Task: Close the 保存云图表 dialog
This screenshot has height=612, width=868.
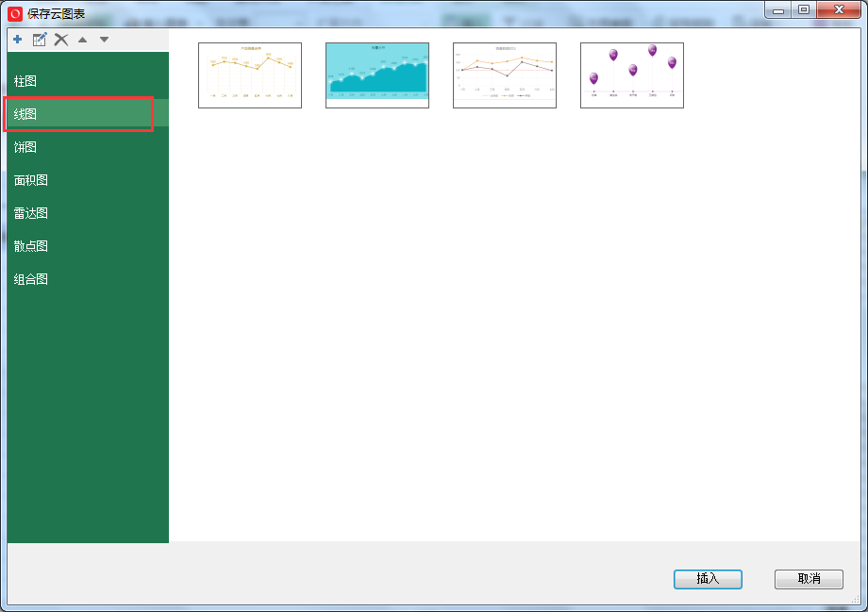Action: [839, 10]
